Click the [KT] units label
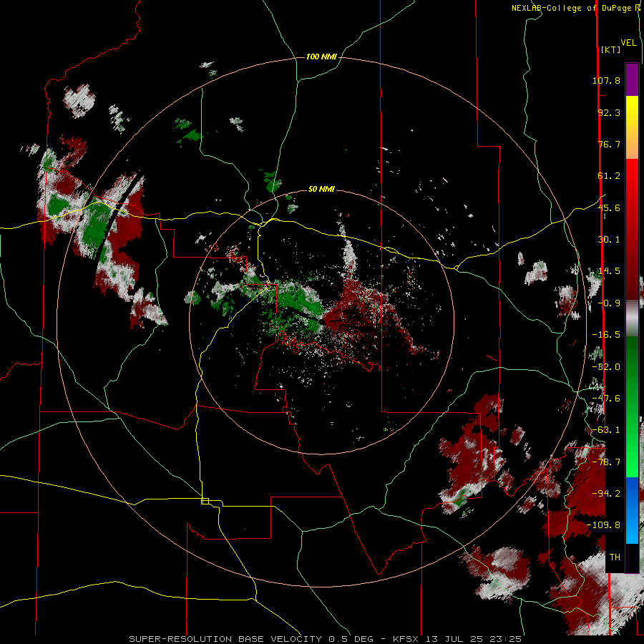 [x=610, y=49]
